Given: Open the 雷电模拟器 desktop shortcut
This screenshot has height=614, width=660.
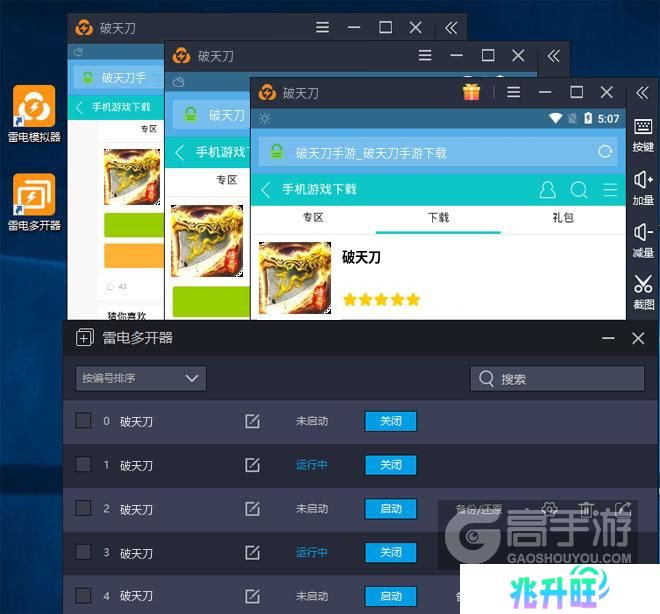Looking at the screenshot, I should (34, 113).
